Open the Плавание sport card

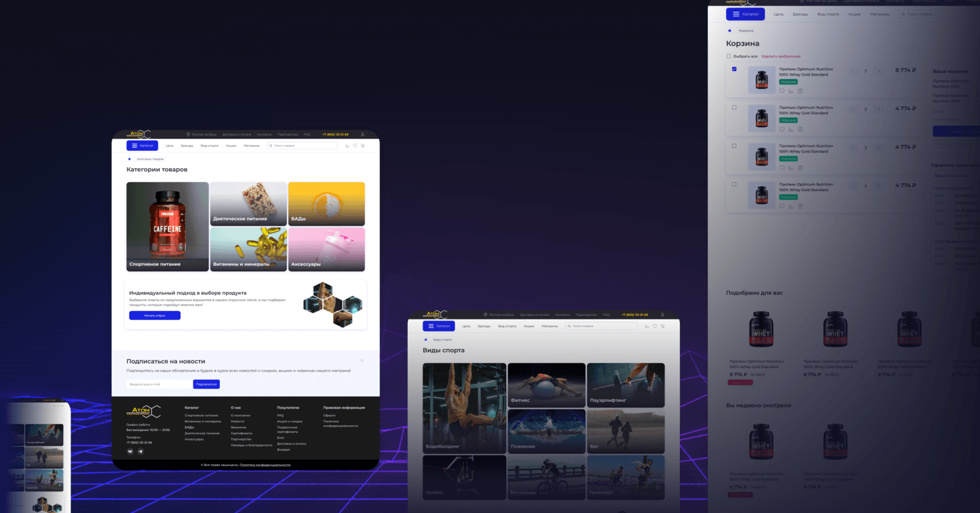[546, 432]
